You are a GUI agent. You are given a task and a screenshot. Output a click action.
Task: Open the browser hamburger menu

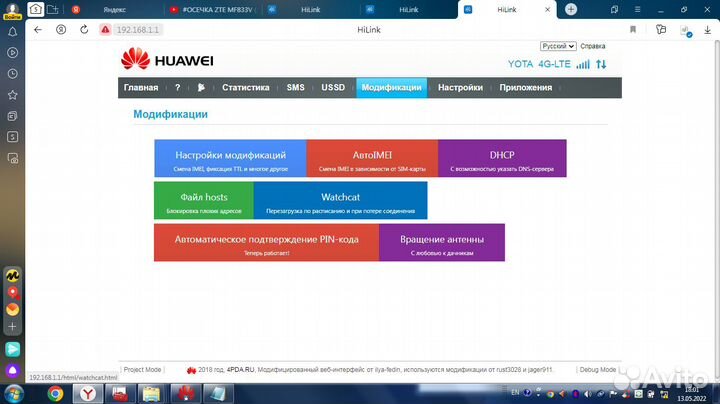tap(637, 10)
